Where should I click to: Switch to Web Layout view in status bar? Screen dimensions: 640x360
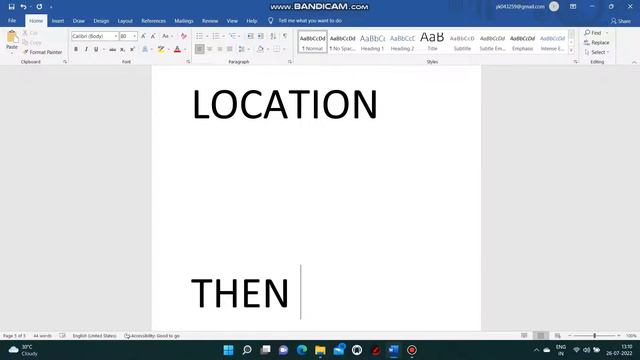(557, 336)
